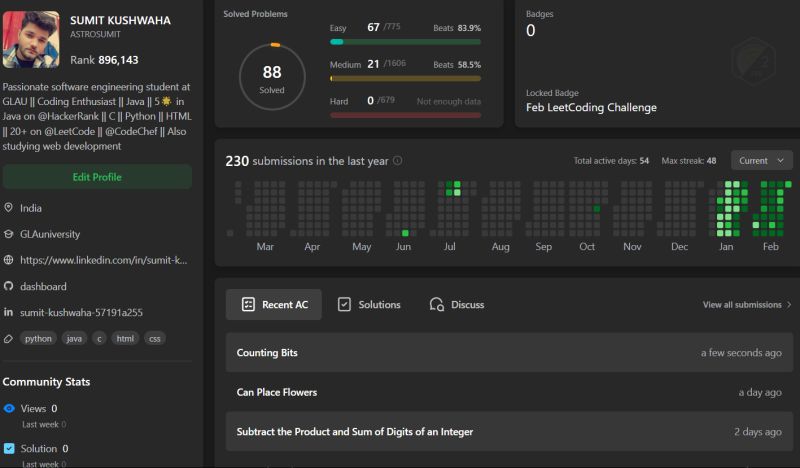800x468 pixels.
Task: Open the Current year dropdown
Action: pos(761,160)
